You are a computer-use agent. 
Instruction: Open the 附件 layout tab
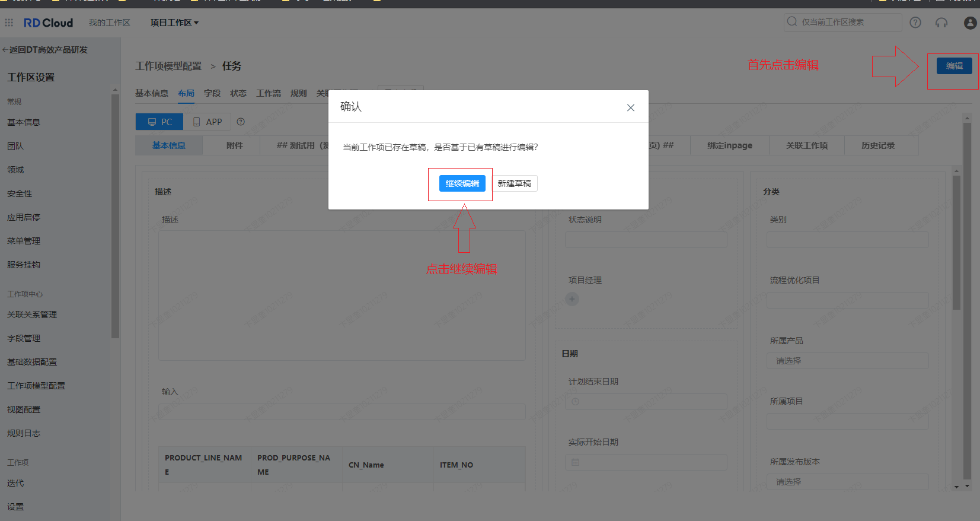(x=234, y=145)
